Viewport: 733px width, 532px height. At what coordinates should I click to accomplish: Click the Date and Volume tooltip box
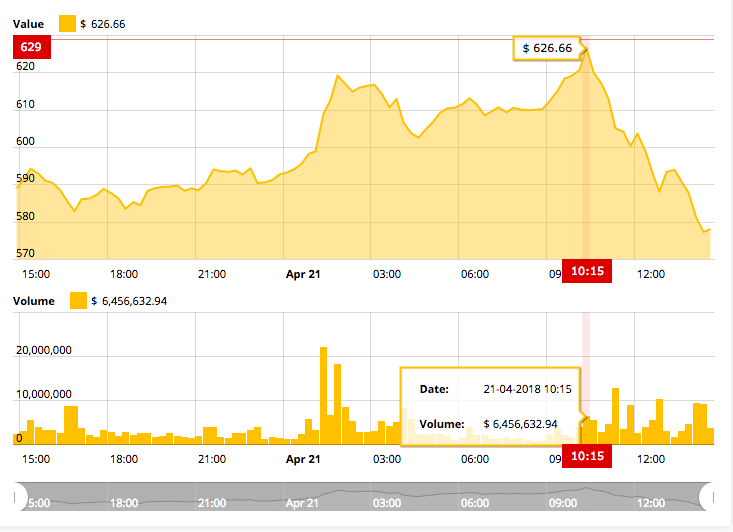pyautogui.click(x=490, y=406)
